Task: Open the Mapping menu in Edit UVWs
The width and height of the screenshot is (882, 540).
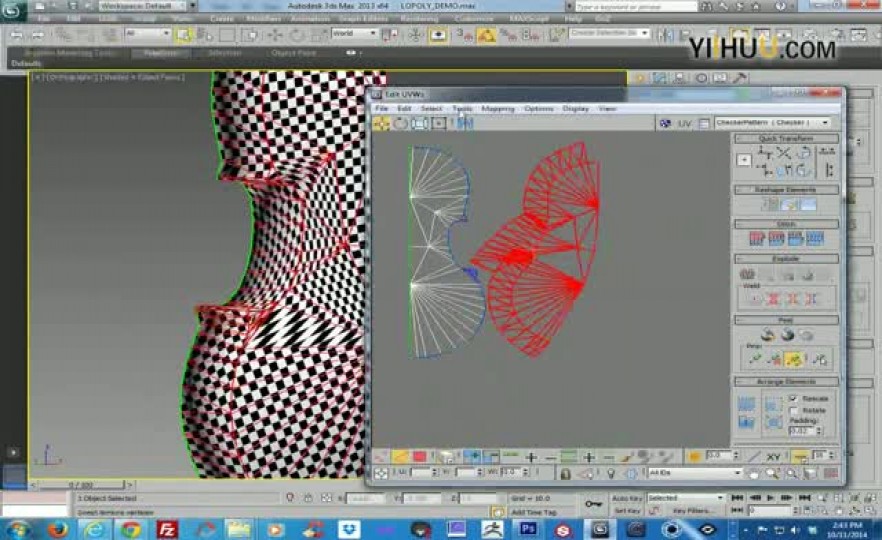Action: pos(498,109)
